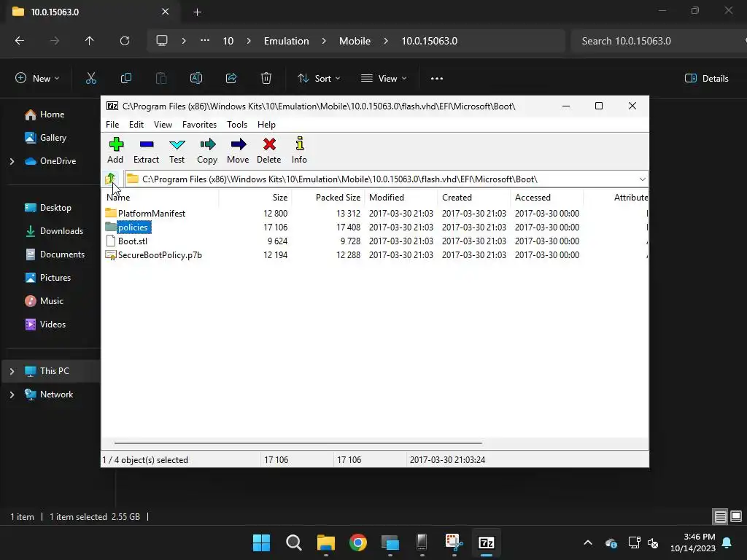The width and height of the screenshot is (747, 560).
Task: Click the 7-Zip address path field
Action: (x=381, y=179)
